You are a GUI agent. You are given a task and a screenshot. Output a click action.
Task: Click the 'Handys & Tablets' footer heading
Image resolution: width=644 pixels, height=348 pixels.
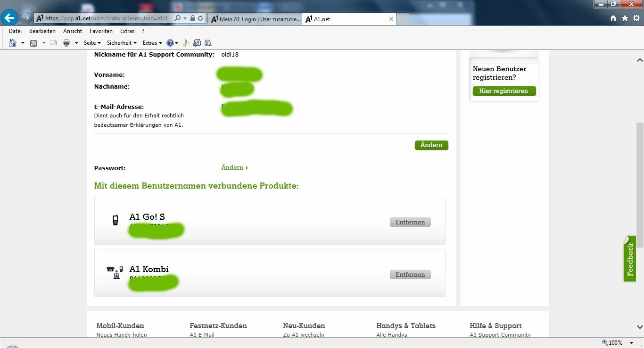coord(406,326)
